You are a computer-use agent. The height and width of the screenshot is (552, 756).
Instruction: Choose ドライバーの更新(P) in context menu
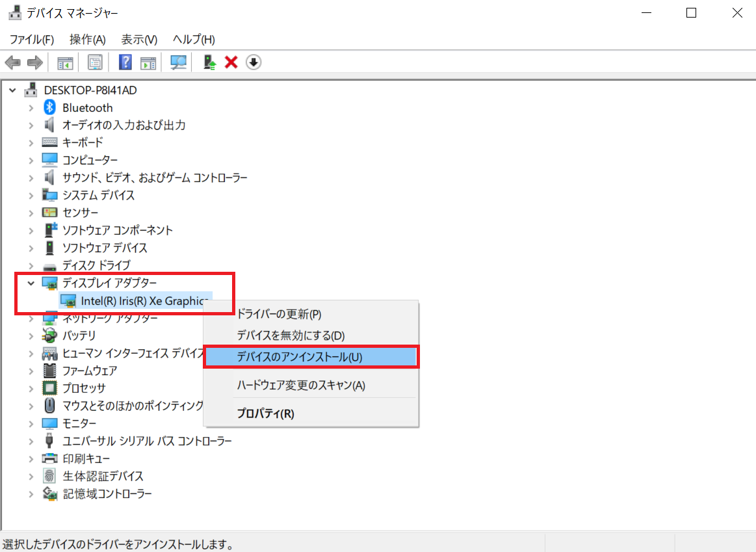point(279,314)
